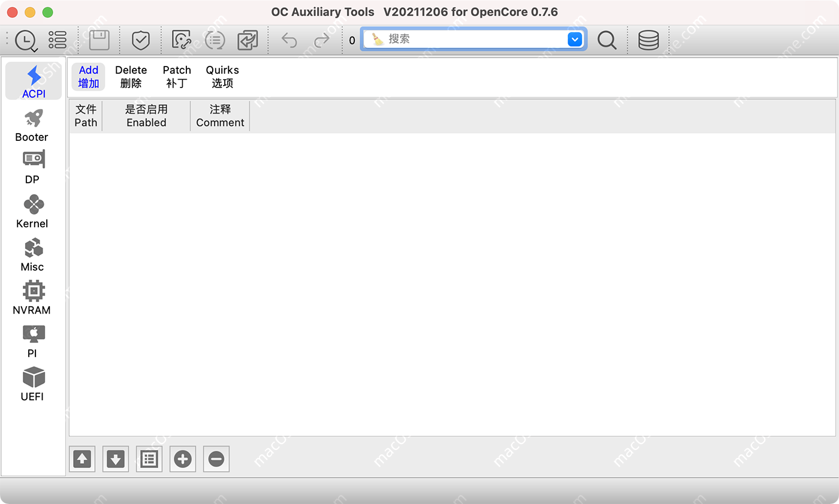The width and height of the screenshot is (839, 504).
Task: Click the edit-link toolbar icon
Action: tap(182, 40)
